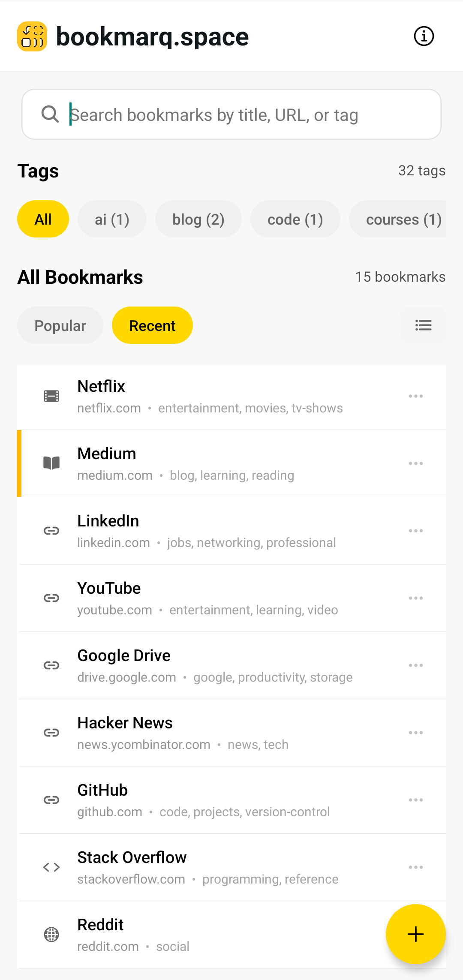This screenshot has width=463, height=980.
Task: Click the LinkedIn link icon
Action: tap(51, 531)
